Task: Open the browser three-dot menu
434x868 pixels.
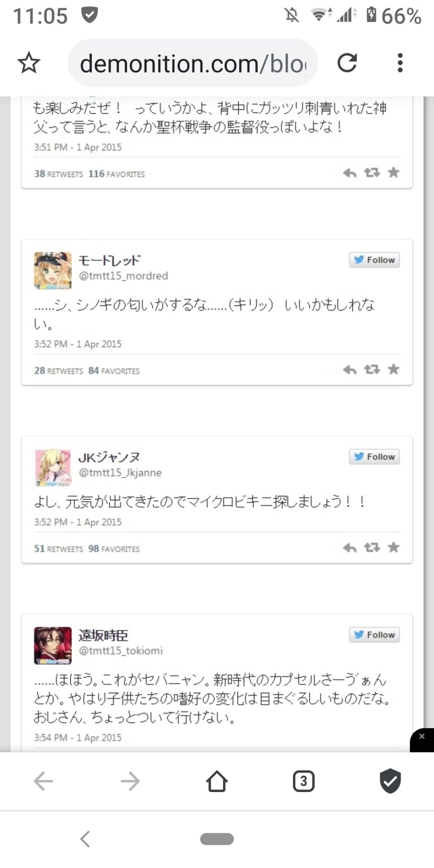Action: coord(400,62)
